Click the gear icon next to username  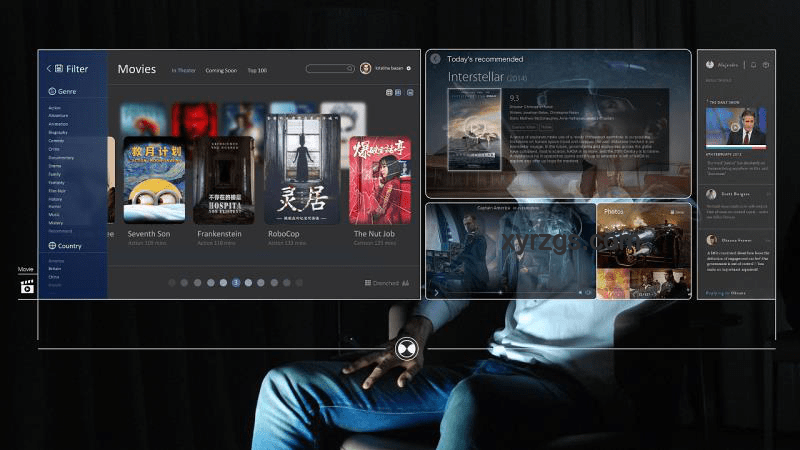coord(409,68)
